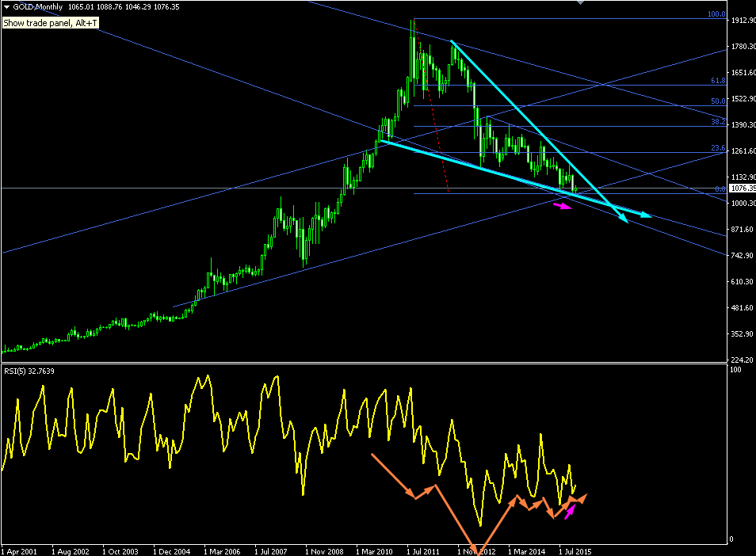756x556 pixels.
Task: Click the Fibonacci 23.6 level label
Action: tap(718, 147)
